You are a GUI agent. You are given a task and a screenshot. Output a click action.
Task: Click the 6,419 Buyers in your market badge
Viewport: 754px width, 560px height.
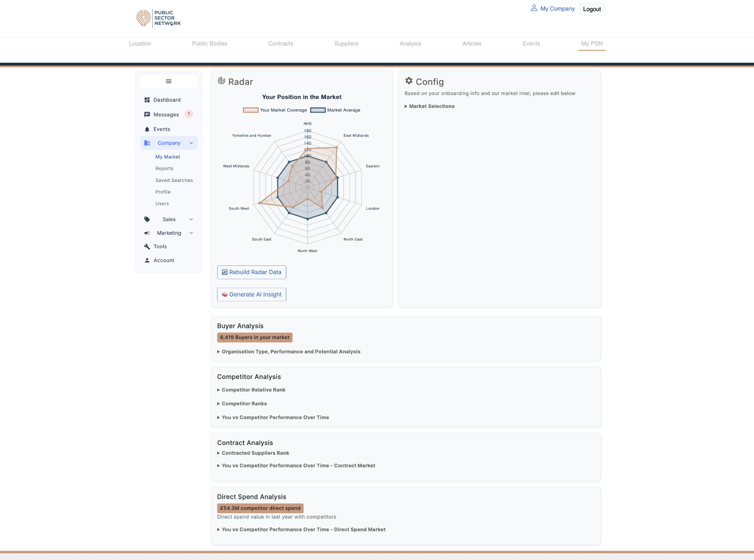(x=255, y=337)
